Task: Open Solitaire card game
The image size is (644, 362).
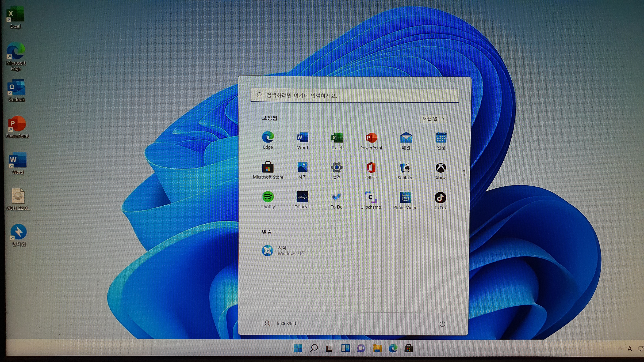Action: pyautogui.click(x=406, y=171)
